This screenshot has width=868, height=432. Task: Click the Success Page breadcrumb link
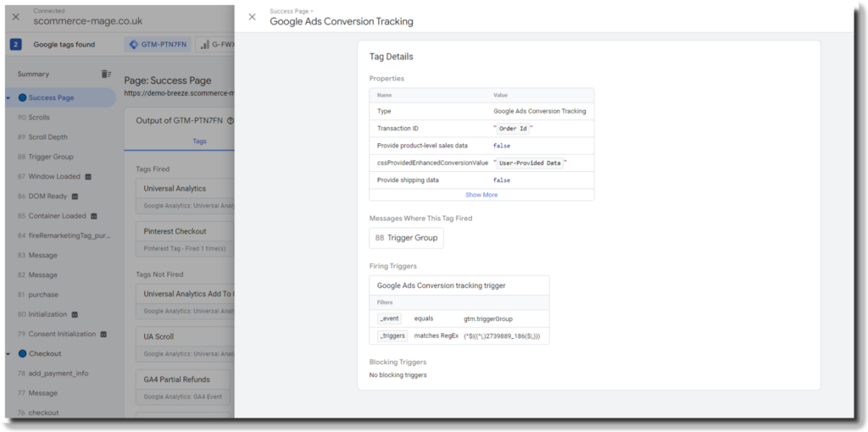(290, 11)
